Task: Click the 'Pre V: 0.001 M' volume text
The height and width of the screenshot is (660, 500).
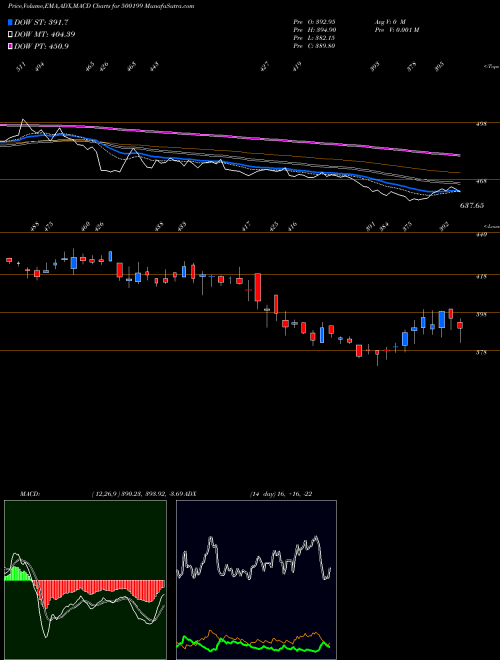Action: click(x=396, y=30)
